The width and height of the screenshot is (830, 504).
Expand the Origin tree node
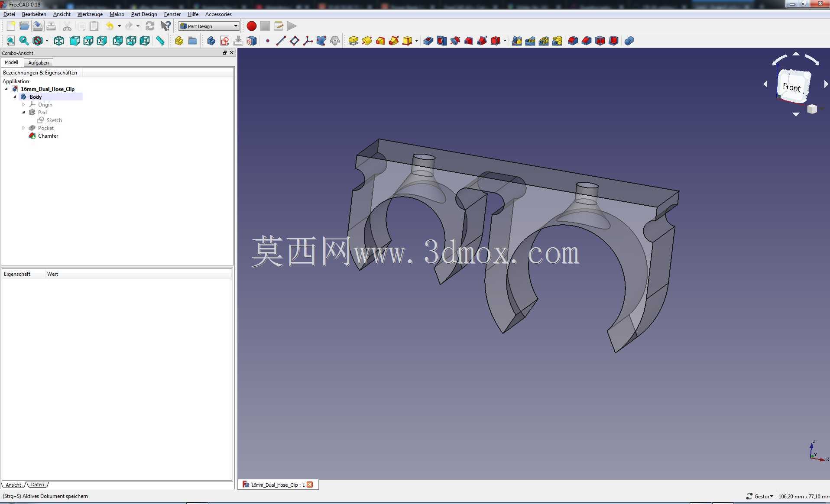coord(24,105)
